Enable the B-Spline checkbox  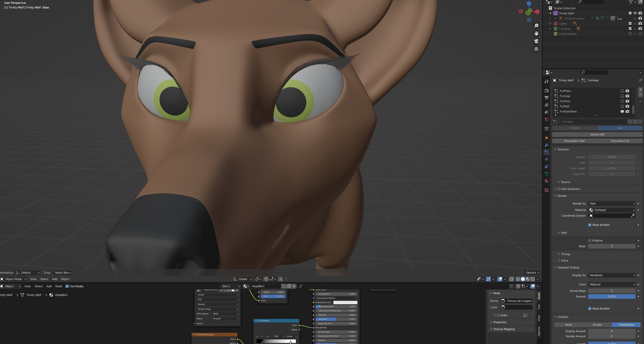click(x=590, y=241)
